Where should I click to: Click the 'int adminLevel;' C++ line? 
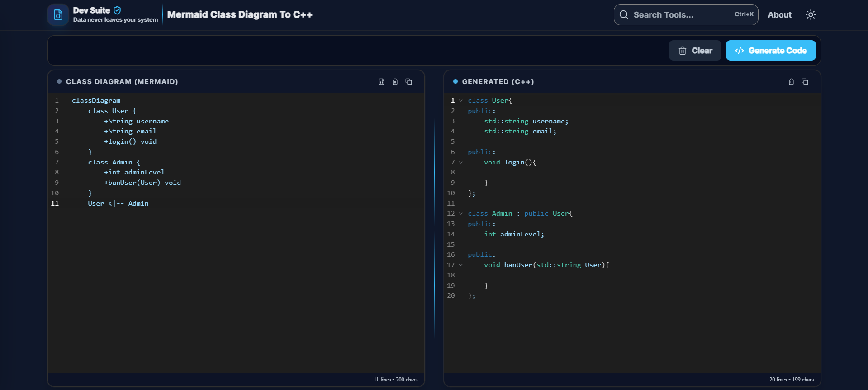pyautogui.click(x=514, y=234)
